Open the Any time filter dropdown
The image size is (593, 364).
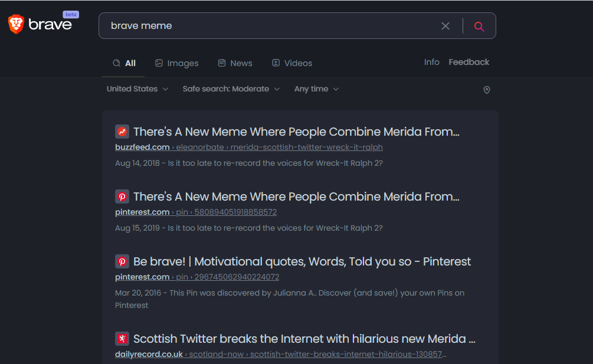tap(316, 89)
